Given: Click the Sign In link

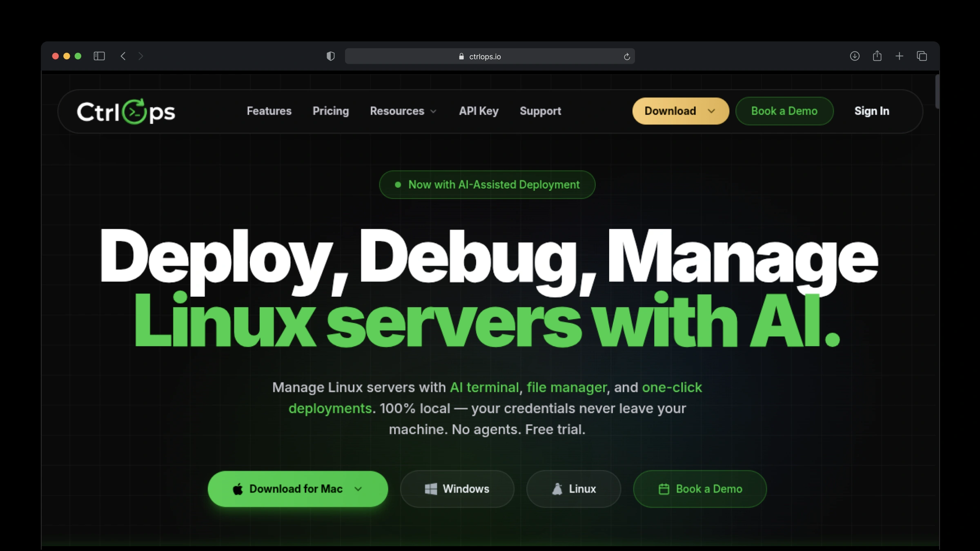Looking at the screenshot, I should click(x=872, y=111).
